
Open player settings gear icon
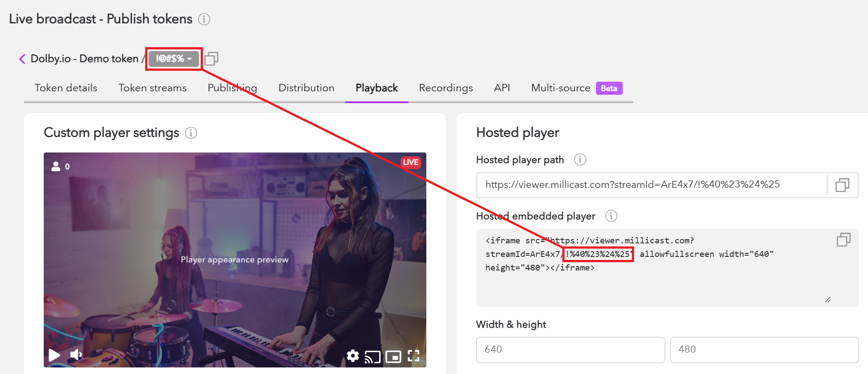tap(353, 356)
